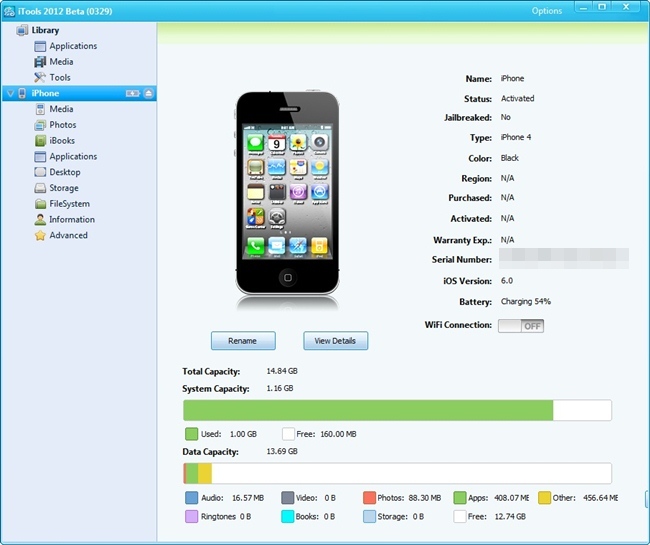Click the iBooks green book icon
650x545 pixels.
click(40, 140)
